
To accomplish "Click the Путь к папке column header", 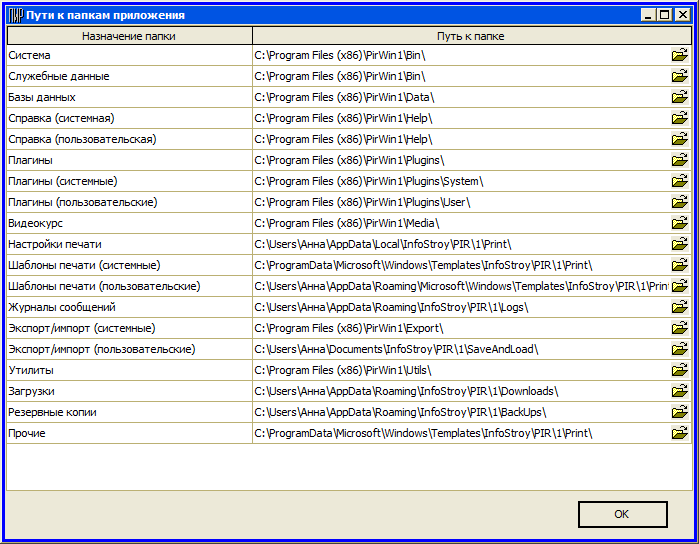I will (471, 35).
